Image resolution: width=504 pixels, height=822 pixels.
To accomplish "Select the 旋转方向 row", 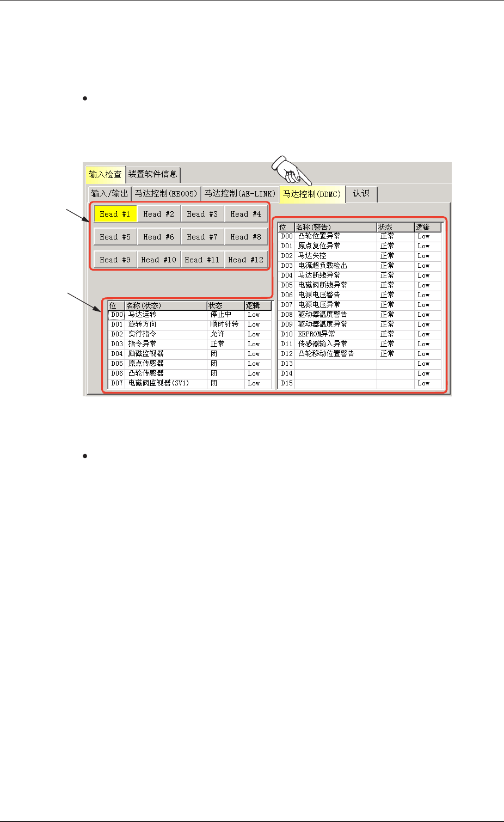I will [x=189, y=324].
